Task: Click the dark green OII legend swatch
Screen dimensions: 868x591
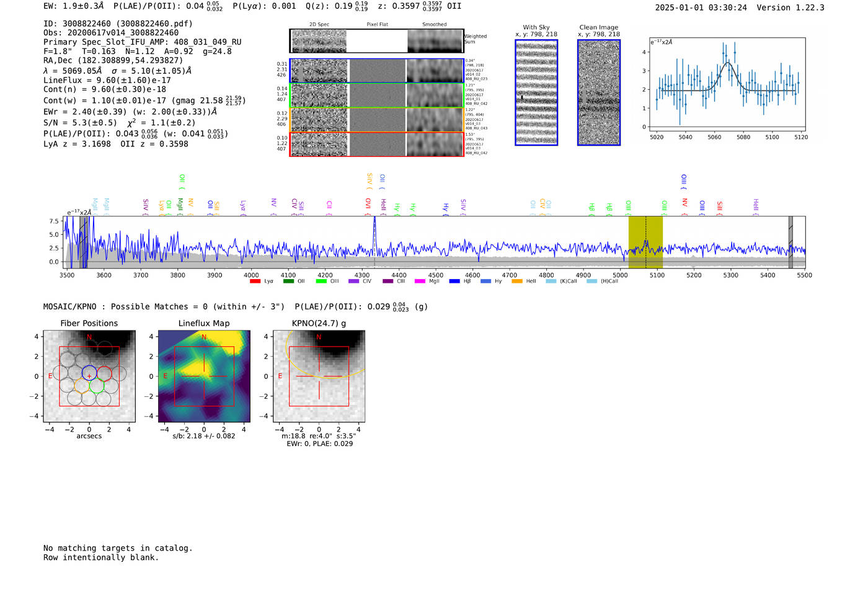Action: (x=288, y=282)
